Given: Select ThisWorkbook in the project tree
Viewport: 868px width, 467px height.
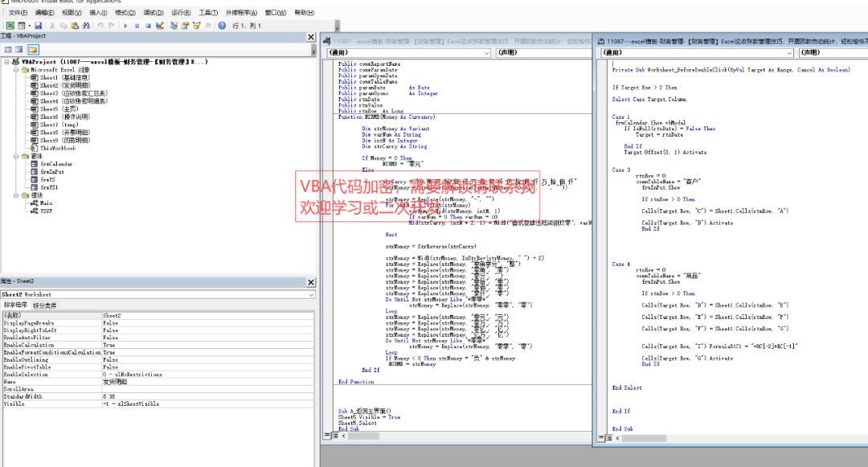Looking at the screenshot, I should pos(59,148).
